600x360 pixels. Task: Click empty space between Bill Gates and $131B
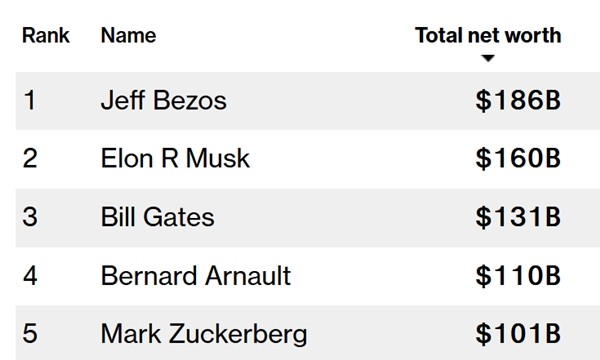coord(344,217)
